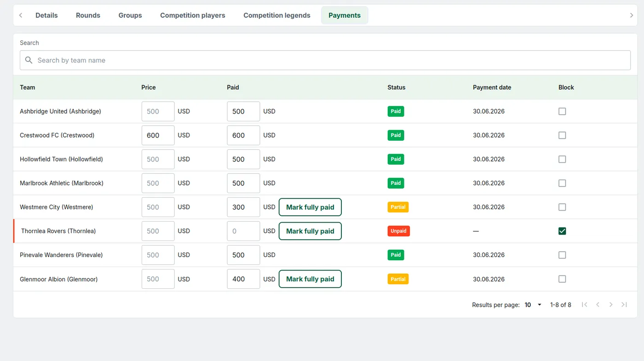Screen dimensions: 644x361
Task: Mark Westmere City fully paid
Action: tap(310, 207)
